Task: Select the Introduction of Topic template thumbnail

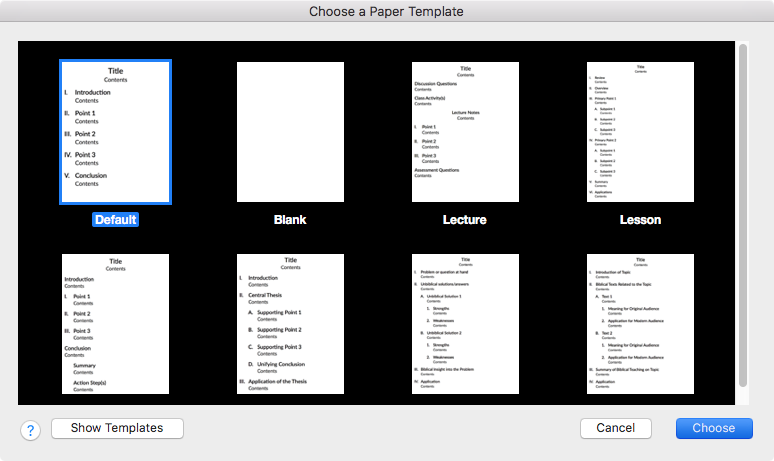Action: (x=640, y=323)
